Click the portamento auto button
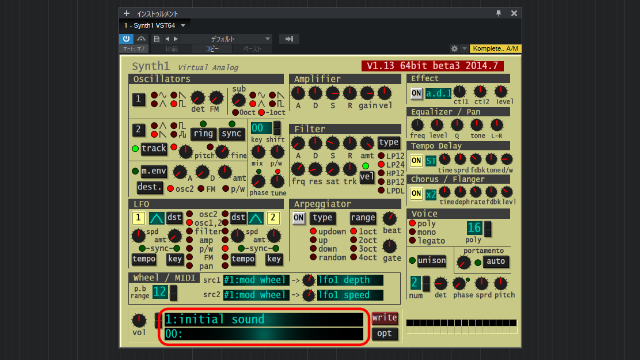The width and height of the screenshot is (640, 360). [x=496, y=261]
